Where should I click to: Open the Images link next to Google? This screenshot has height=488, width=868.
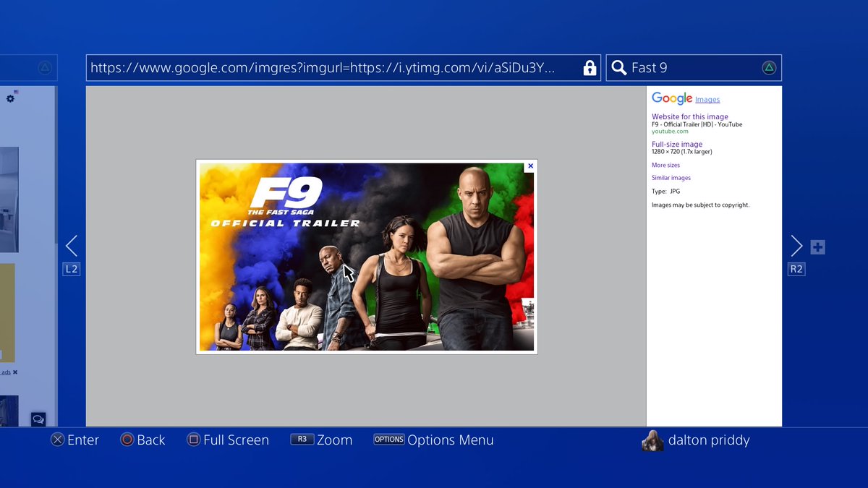tap(707, 100)
